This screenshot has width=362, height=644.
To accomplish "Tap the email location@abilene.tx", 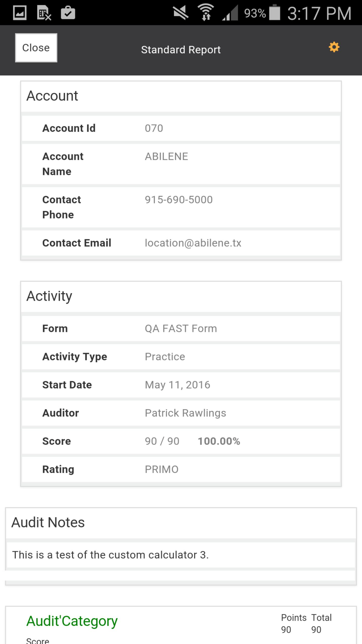I will coord(193,243).
